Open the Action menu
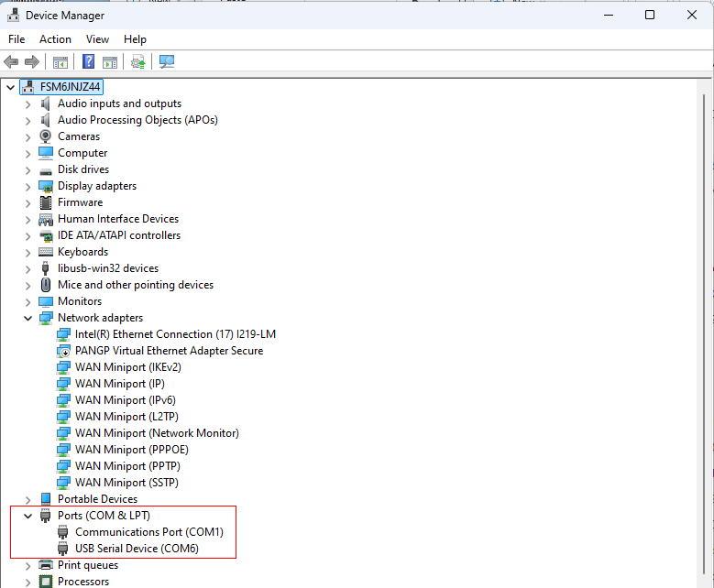This screenshot has width=714, height=588. click(55, 39)
